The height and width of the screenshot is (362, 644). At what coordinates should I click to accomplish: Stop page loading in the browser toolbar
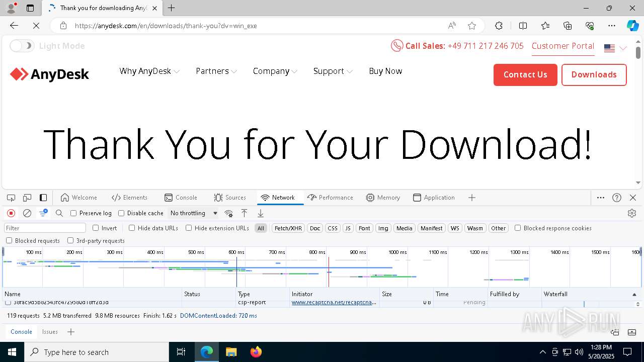tap(36, 26)
